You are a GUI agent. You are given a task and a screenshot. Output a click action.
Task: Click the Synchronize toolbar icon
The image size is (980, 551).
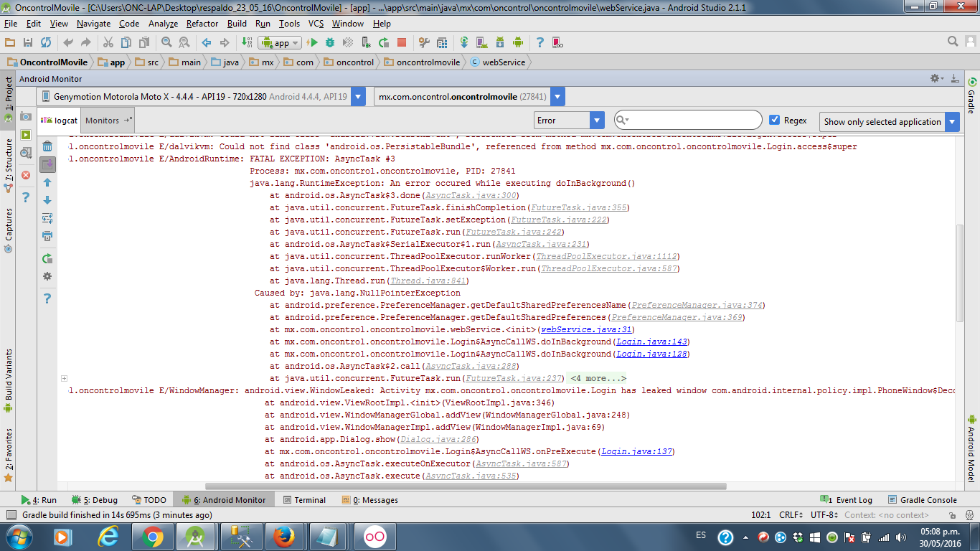coord(46,43)
